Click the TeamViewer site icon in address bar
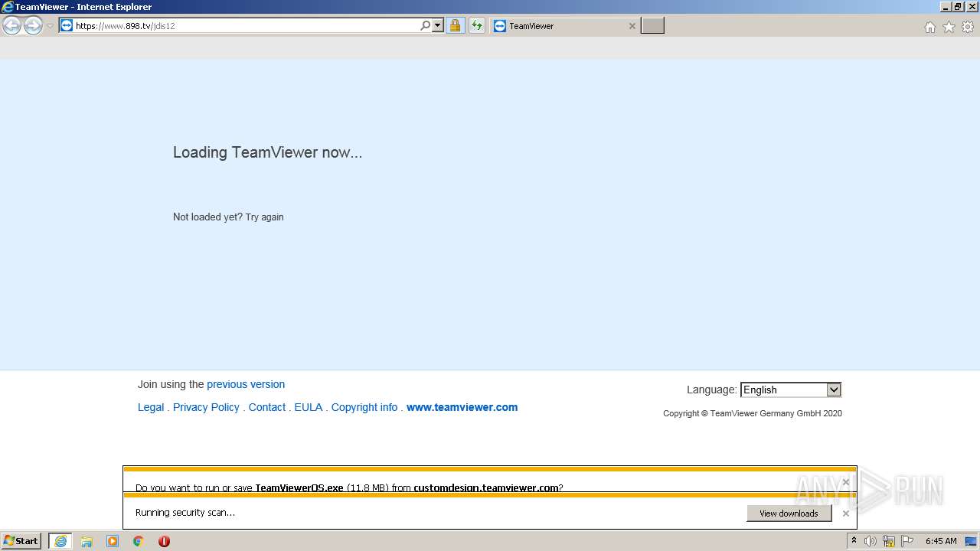The image size is (980, 551). tap(67, 25)
